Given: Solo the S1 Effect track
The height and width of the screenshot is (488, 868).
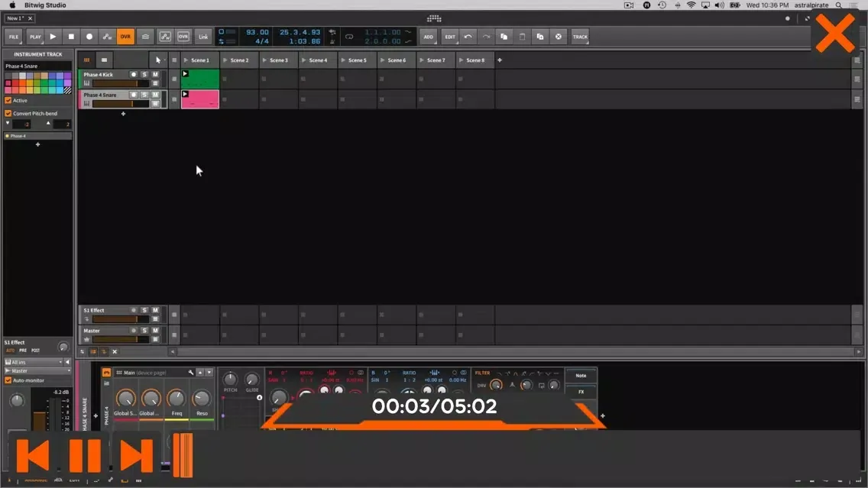Looking at the screenshot, I should pyautogui.click(x=144, y=310).
